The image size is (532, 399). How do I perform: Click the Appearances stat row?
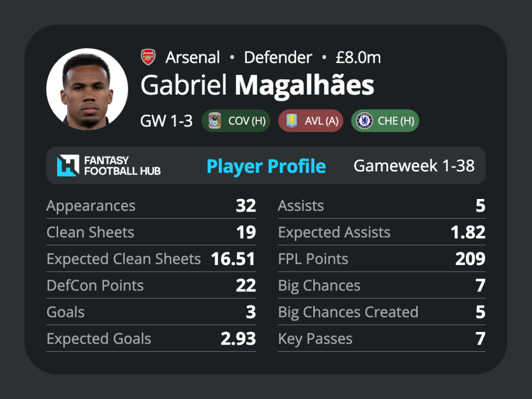[x=151, y=206]
